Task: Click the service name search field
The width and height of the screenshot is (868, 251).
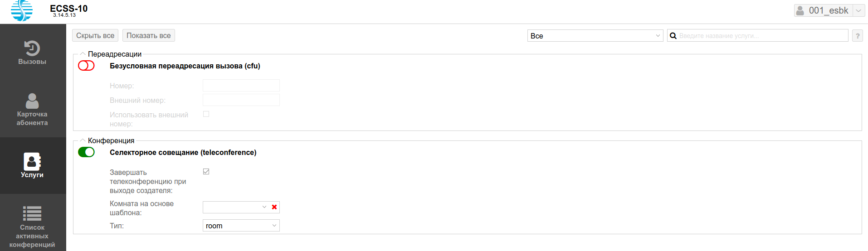Action: [762, 36]
